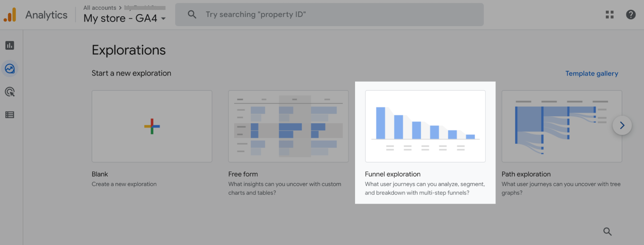The image size is (644, 245).
Task: Open Reports from the left sidebar
Action: point(9,46)
